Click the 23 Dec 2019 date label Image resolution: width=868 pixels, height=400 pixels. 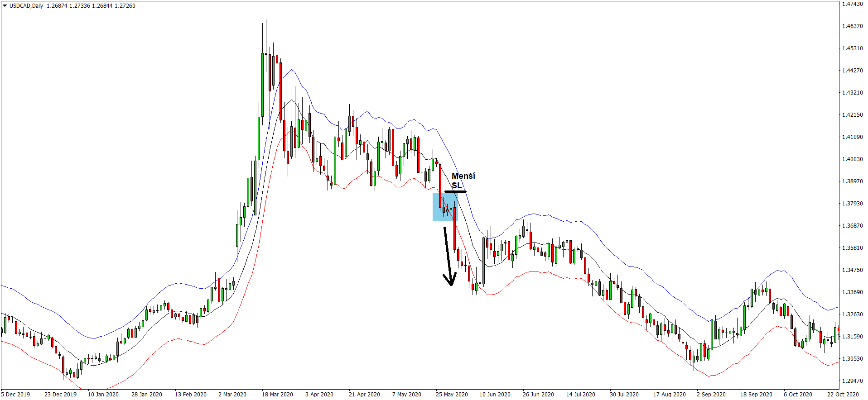[x=60, y=395]
